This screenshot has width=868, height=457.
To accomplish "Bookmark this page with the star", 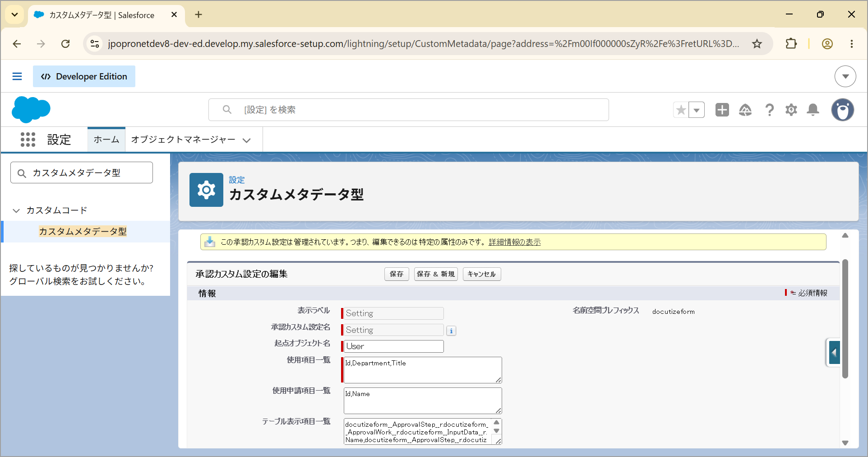I will tap(757, 44).
